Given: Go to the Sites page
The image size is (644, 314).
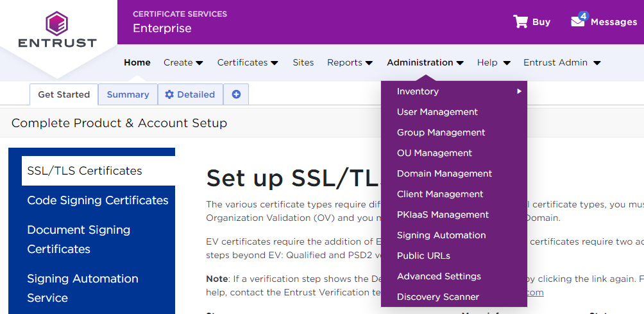Looking at the screenshot, I should tap(303, 62).
